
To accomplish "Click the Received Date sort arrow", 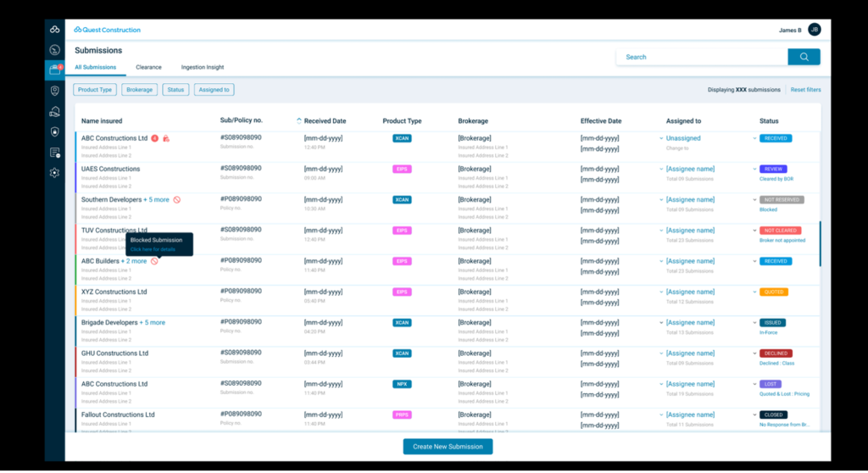I will (x=299, y=120).
